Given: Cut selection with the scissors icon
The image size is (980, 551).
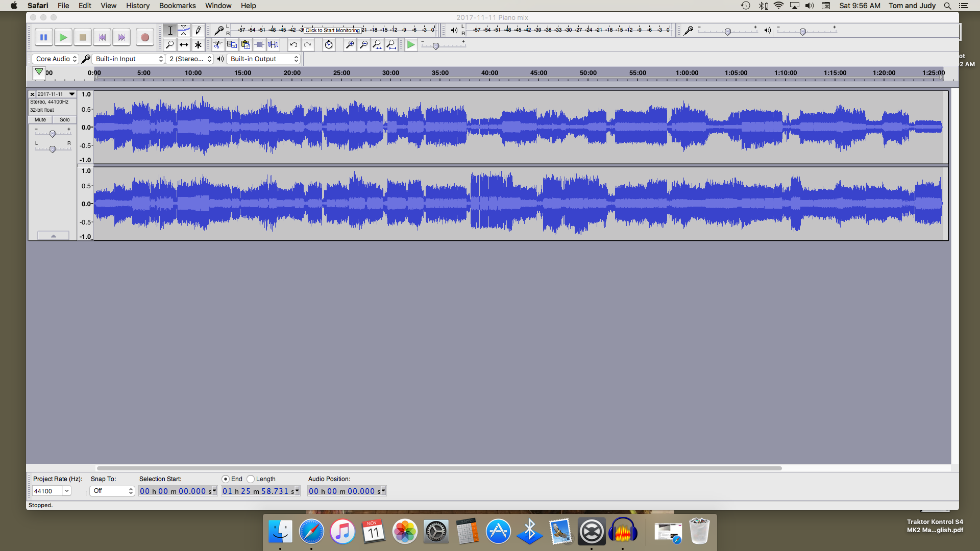Looking at the screenshot, I should (218, 45).
